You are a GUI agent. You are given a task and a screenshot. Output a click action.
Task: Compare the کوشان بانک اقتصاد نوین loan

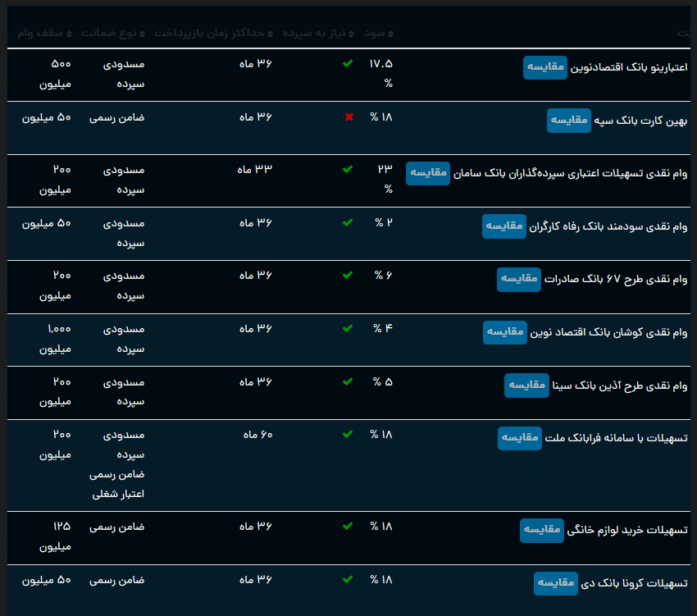click(x=505, y=332)
